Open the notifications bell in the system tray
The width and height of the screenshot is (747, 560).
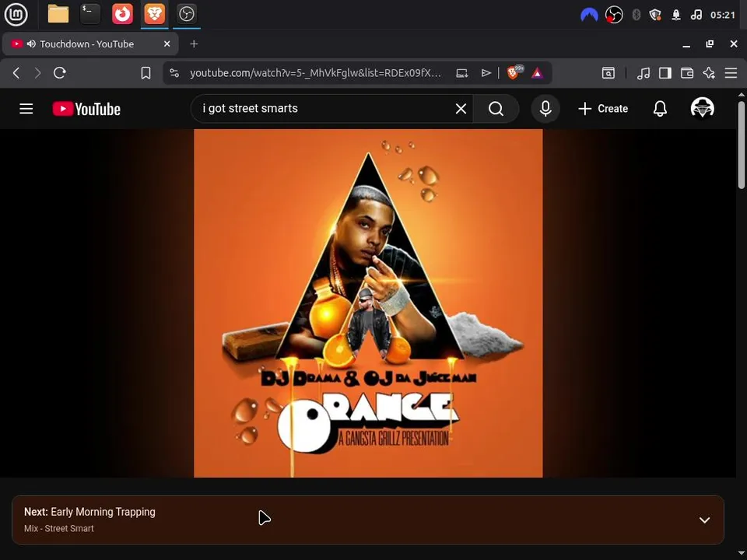click(676, 16)
